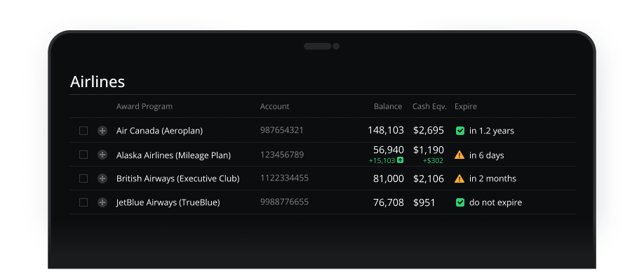The width and height of the screenshot is (644, 279).
Task: Sort by the Expire column header
Action: pyautogui.click(x=466, y=107)
